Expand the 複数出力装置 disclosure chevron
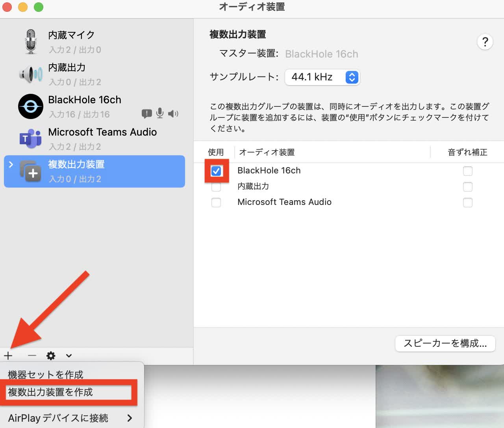The image size is (504, 428). click(x=11, y=164)
